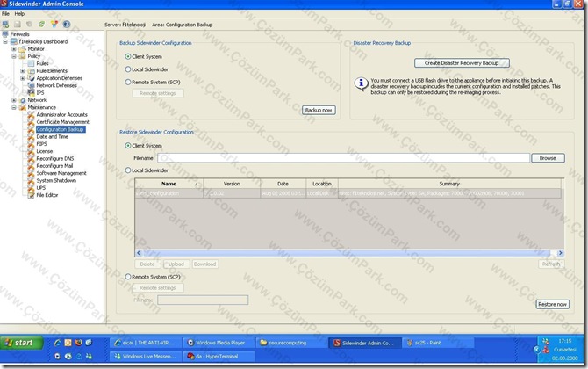Select Client System under Restore Sidewinder Configuration
This screenshot has height=369, width=588.
coord(128,146)
